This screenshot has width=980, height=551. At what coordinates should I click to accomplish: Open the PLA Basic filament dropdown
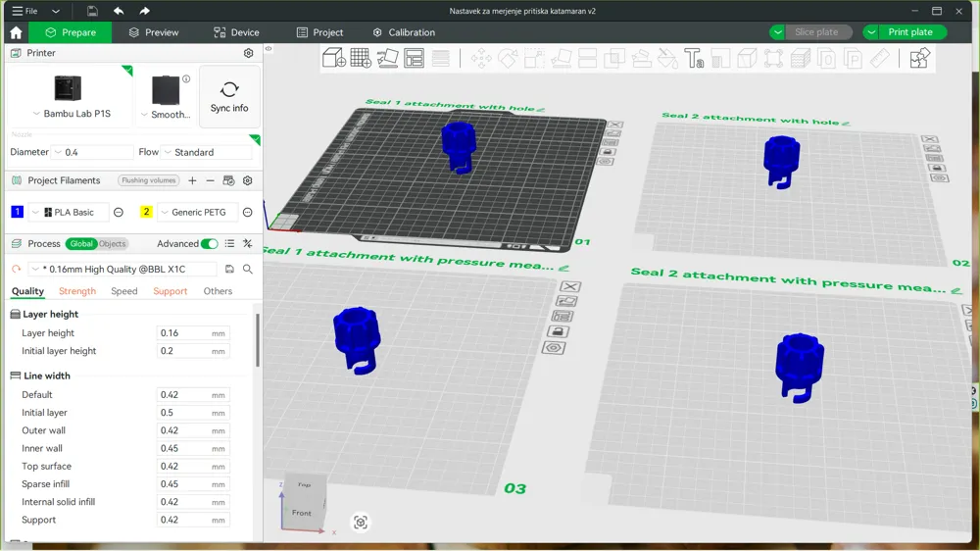click(x=69, y=213)
